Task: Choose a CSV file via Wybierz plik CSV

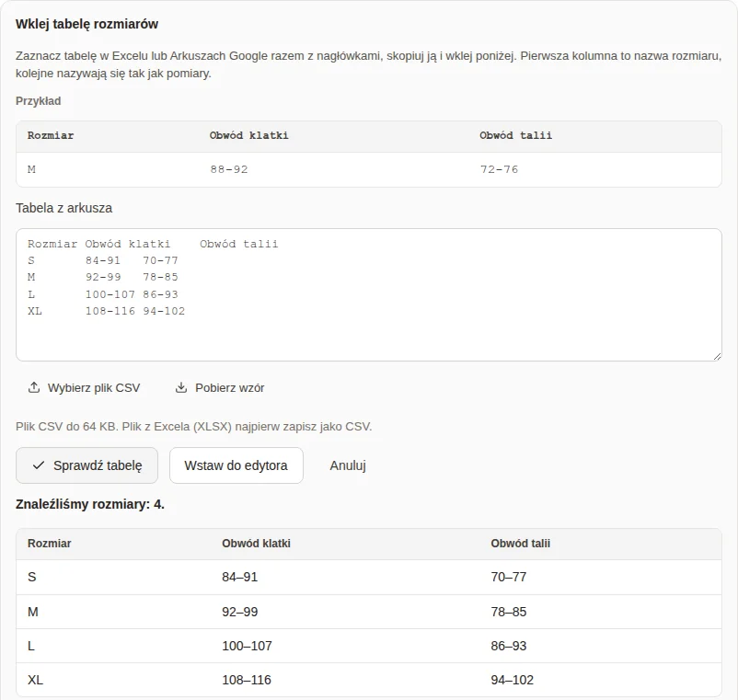Action: 85,387
